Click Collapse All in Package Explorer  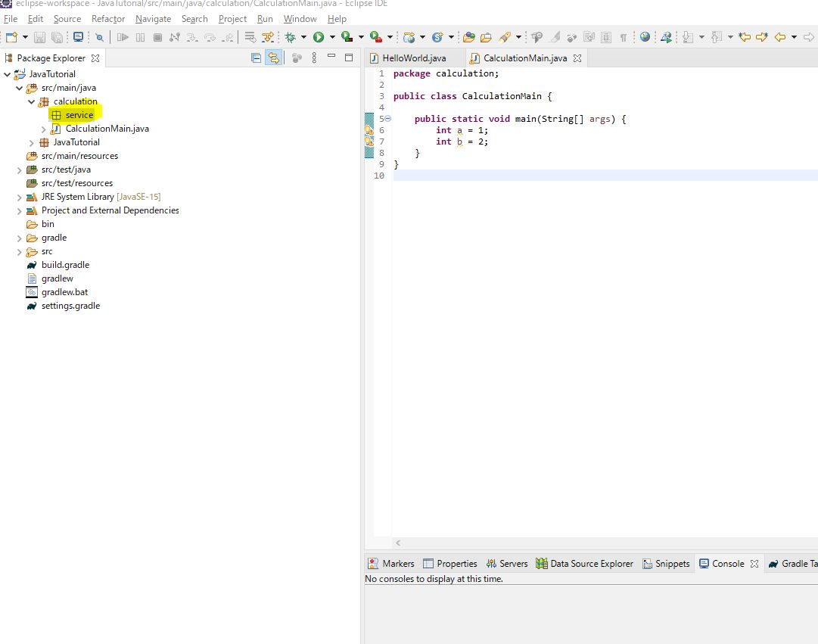tap(256, 58)
